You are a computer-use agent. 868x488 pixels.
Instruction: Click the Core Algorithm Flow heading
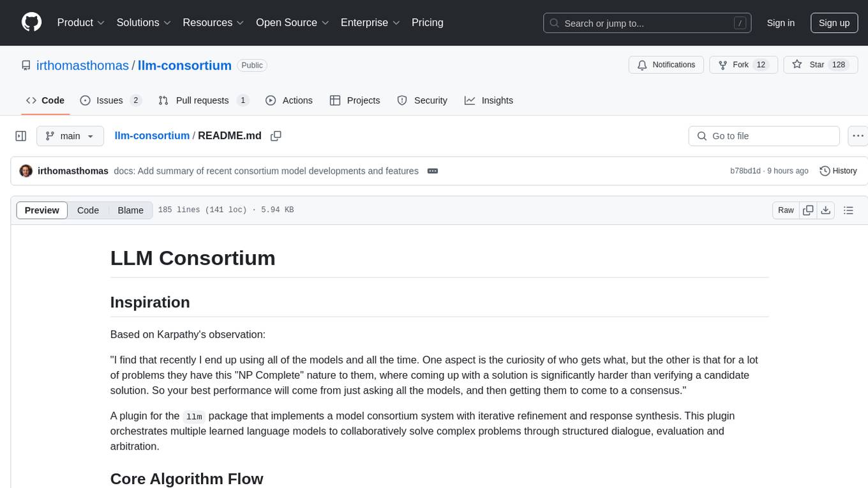pyautogui.click(x=186, y=479)
